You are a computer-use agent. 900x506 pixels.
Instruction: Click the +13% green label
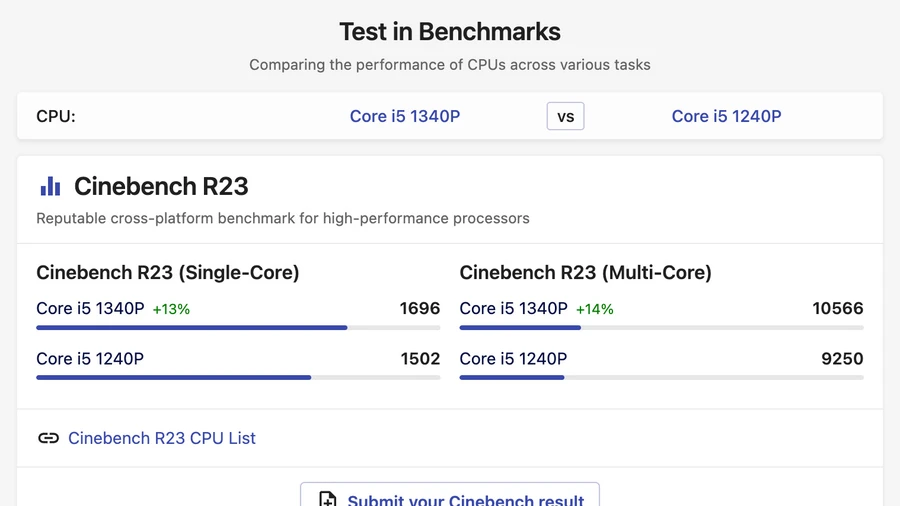click(171, 309)
